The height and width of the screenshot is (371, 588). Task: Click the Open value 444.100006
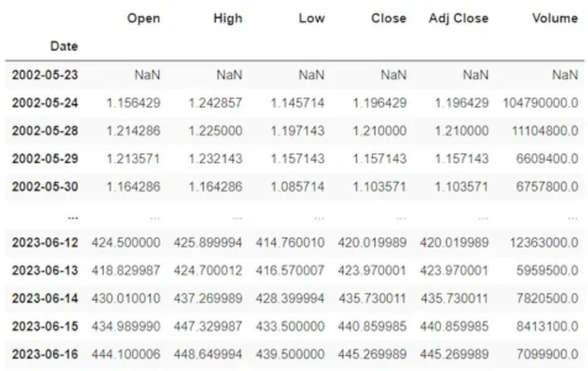coord(126,355)
